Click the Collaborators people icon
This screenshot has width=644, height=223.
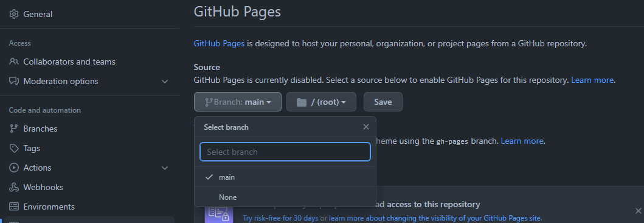pos(14,62)
